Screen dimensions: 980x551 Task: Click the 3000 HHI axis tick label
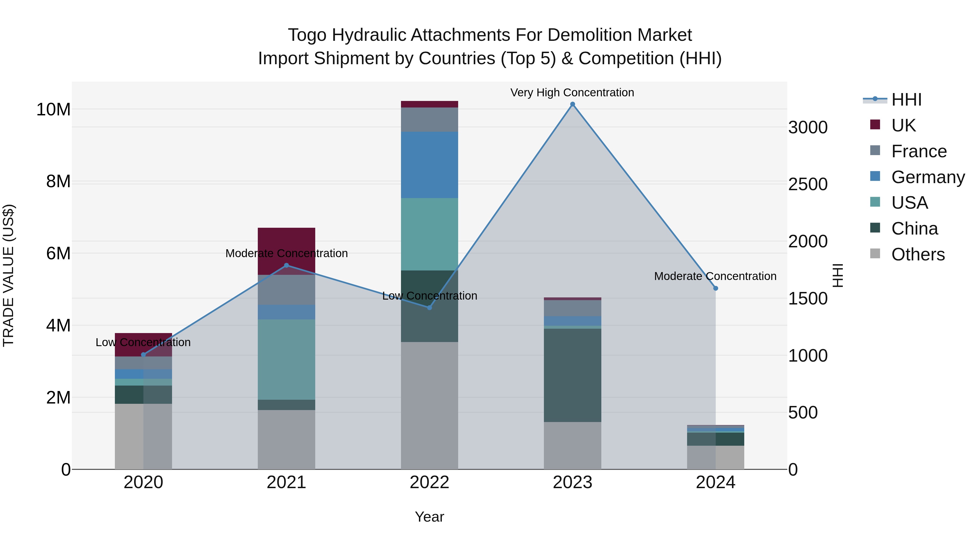coord(808,127)
